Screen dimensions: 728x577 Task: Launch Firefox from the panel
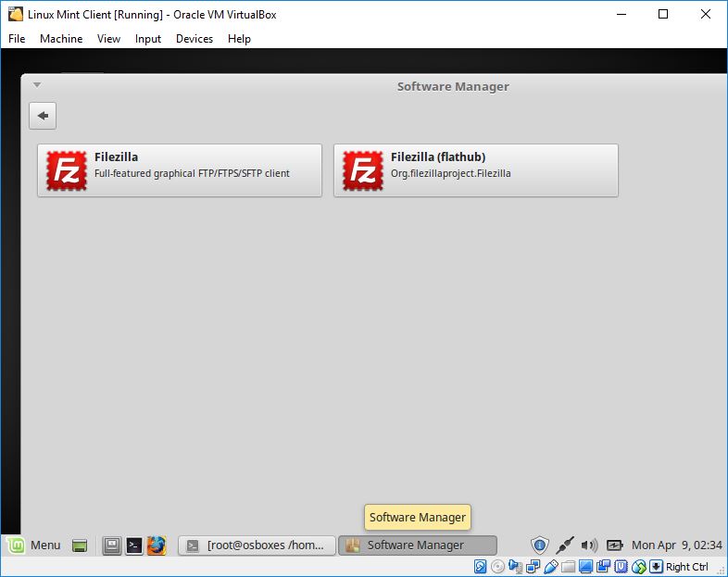click(157, 546)
